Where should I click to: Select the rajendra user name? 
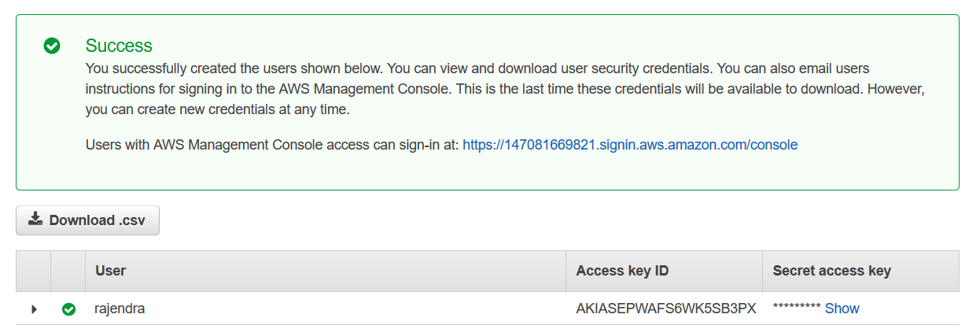coord(120,309)
